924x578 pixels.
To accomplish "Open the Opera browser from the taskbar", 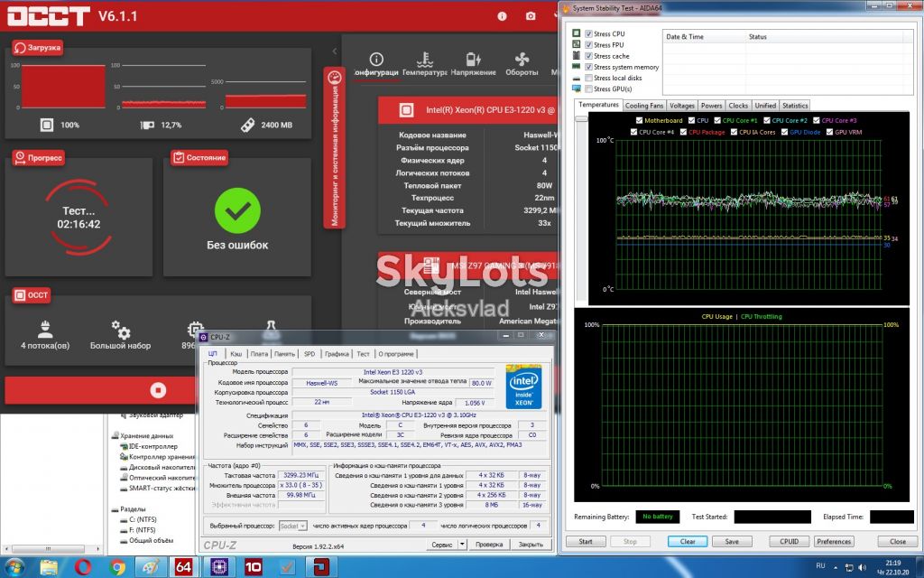I will (x=82, y=567).
